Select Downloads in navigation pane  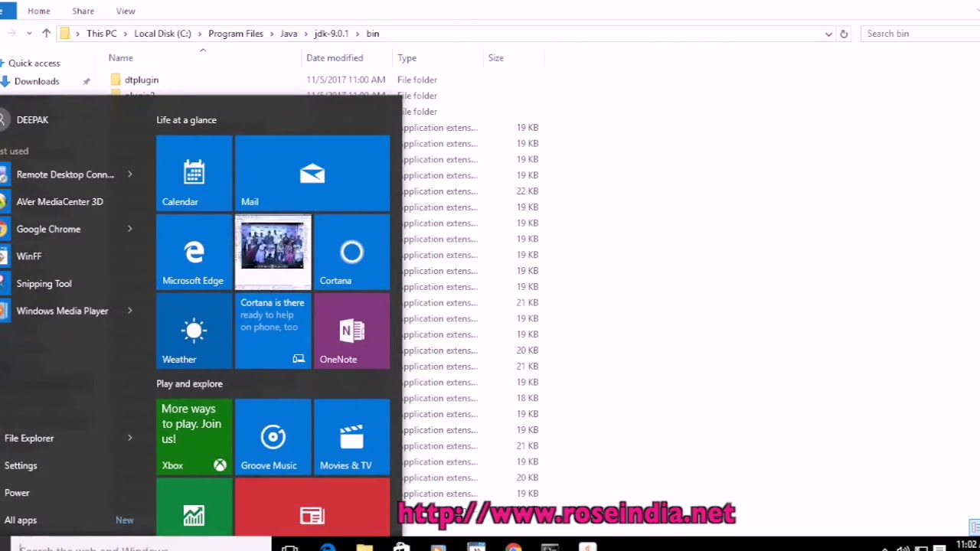point(36,81)
